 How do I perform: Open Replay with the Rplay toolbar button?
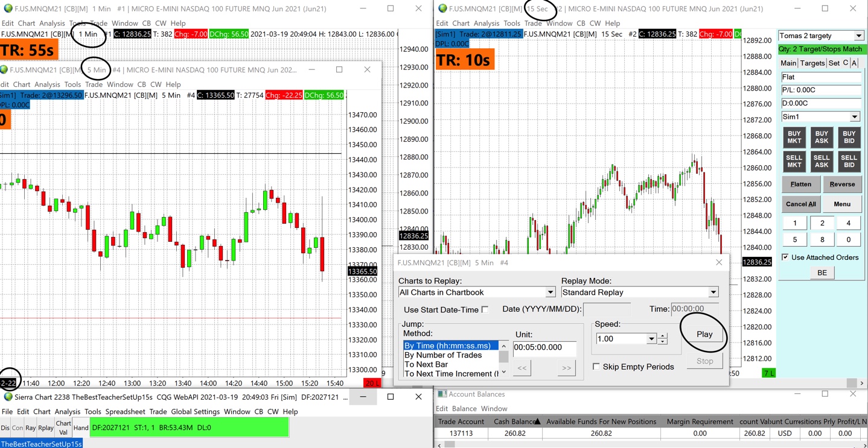(46, 427)
